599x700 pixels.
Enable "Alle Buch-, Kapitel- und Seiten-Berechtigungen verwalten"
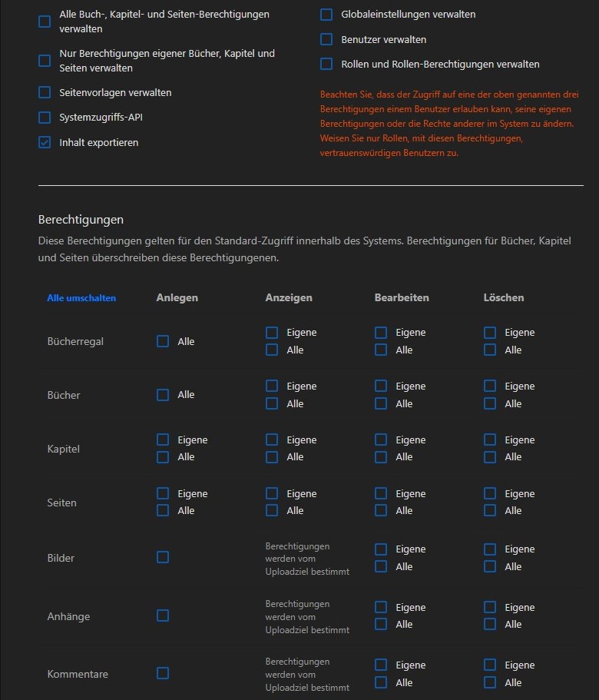[45, 22]
